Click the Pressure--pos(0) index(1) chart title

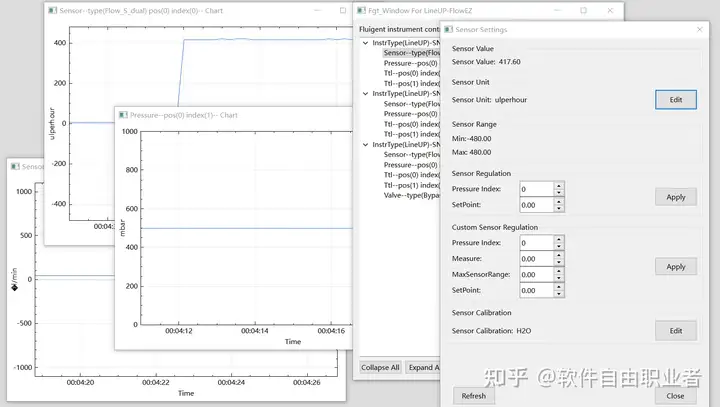tap(184, 115)
